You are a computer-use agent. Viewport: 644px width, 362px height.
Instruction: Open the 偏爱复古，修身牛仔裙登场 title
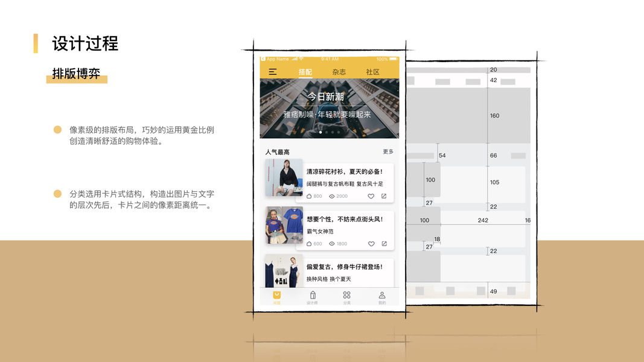[345, 267]
